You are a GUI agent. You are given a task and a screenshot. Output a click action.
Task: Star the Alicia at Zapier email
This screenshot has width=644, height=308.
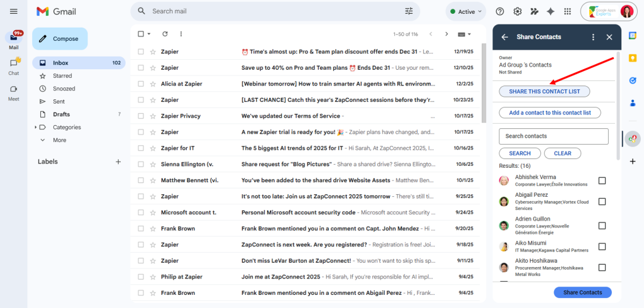[153, 84]
